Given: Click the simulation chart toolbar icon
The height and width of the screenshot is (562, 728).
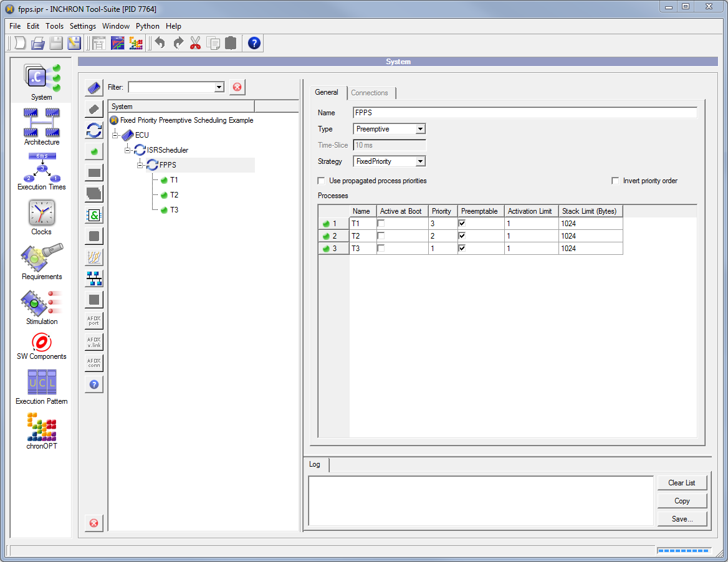Looking at the screenshot, I should pos(117,43).
